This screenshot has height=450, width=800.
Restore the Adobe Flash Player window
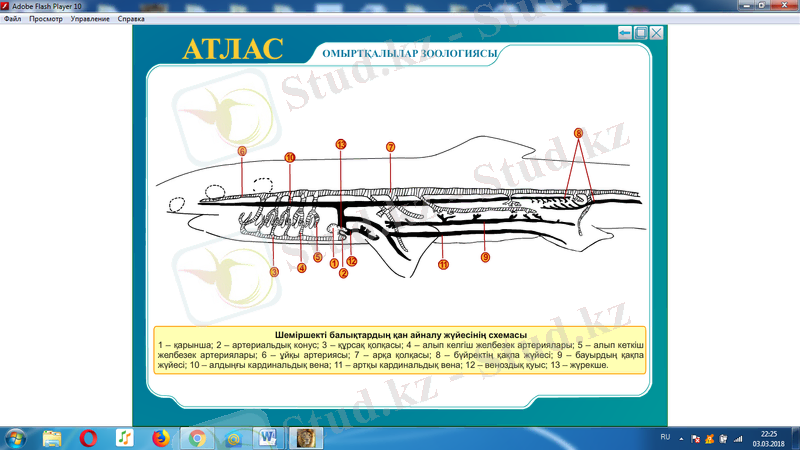pyautogui.click(x=762, y=5)
